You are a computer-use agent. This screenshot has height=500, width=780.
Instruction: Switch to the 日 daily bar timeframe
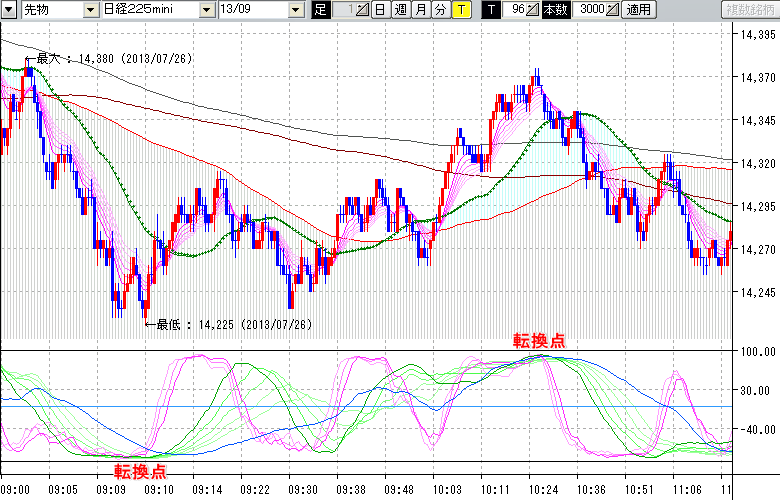pos(380,10)
